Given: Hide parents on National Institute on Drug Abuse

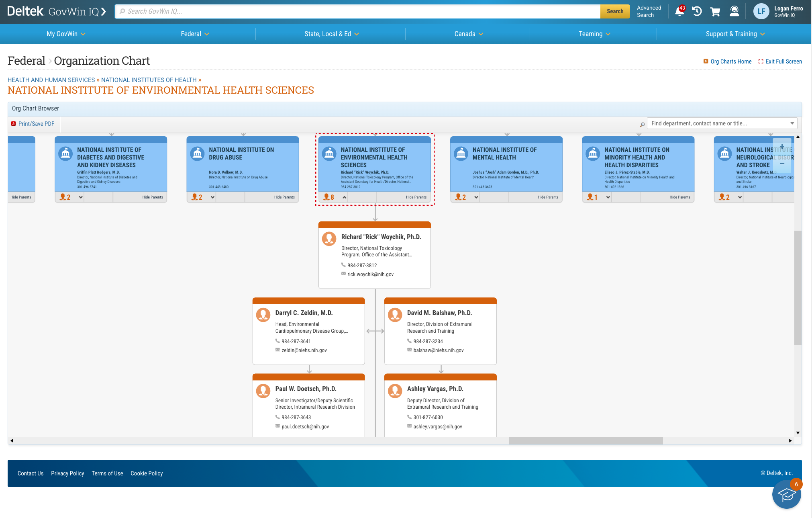Looking at the screenshot, I should (284, 197).
